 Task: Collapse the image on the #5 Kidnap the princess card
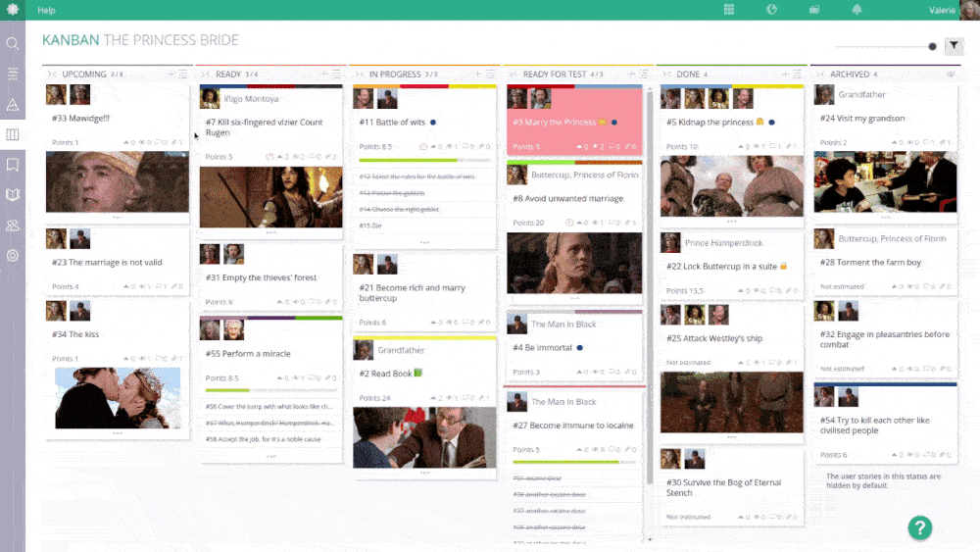click(732, 221)
